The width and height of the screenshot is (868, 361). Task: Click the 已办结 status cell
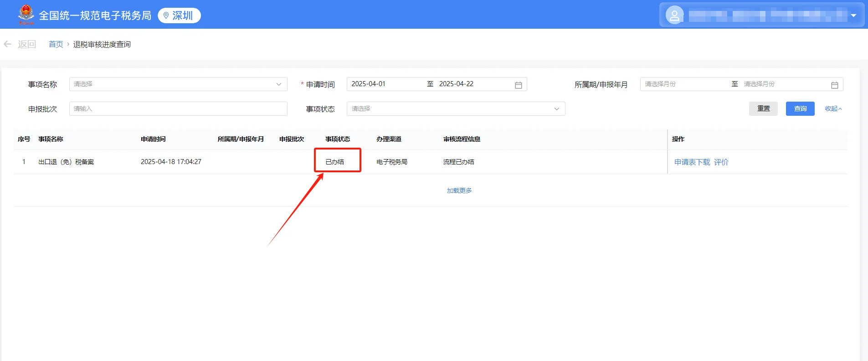tap(334, 162)
